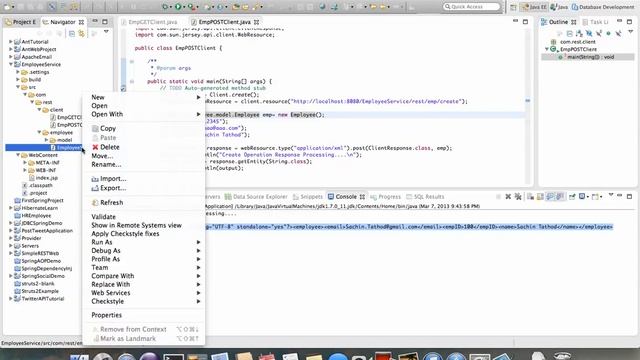Expand the model folder
640x360 pixels.
(47, 140)
